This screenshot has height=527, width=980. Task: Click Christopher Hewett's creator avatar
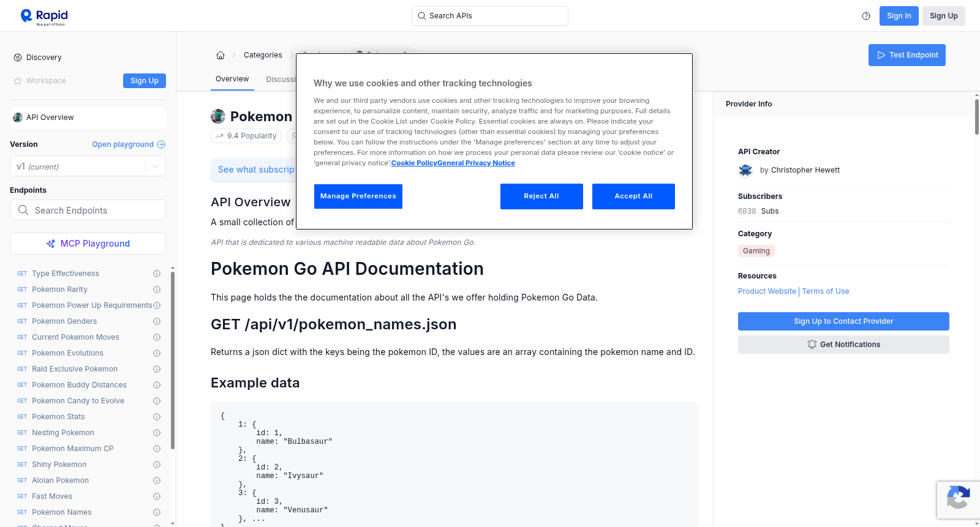(745, 170)
